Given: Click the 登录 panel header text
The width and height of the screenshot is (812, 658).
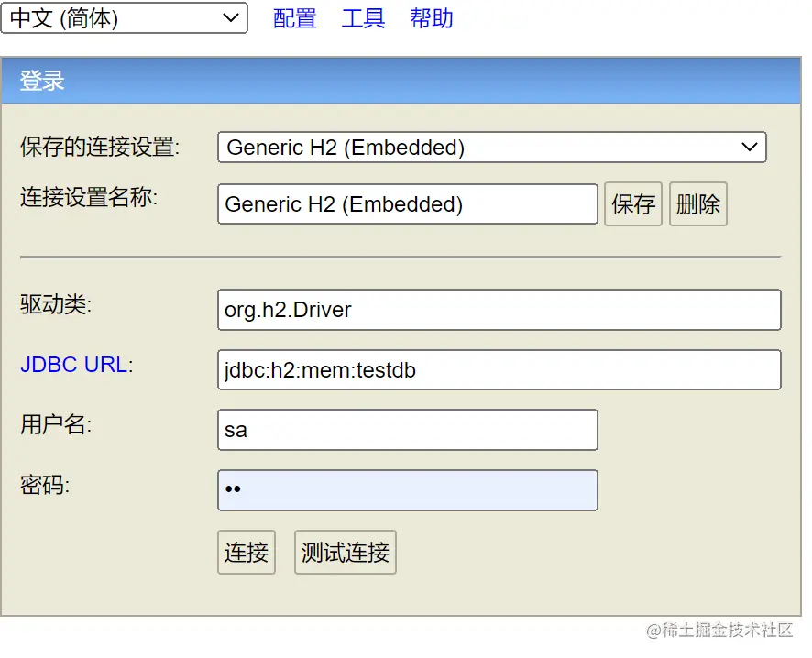Looking at the screenshot, I should tap(42, 81).
